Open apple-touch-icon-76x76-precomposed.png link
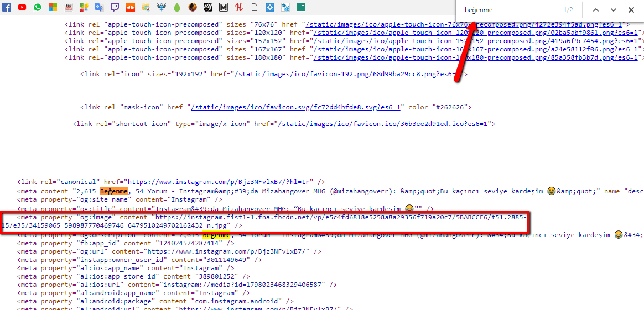 465,24
